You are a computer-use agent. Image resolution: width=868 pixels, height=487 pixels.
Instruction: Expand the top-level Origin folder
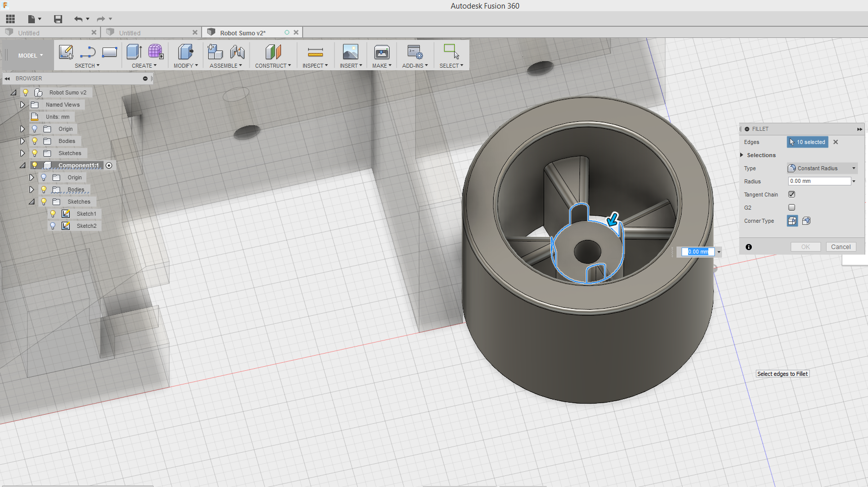[22, 129]
